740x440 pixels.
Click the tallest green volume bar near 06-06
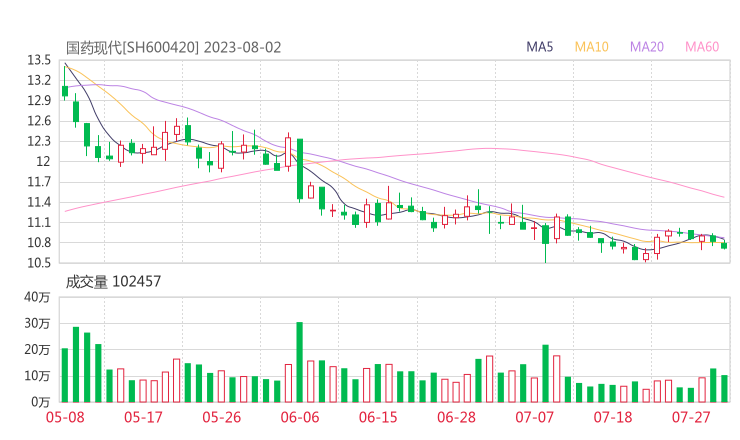(300, 362)
